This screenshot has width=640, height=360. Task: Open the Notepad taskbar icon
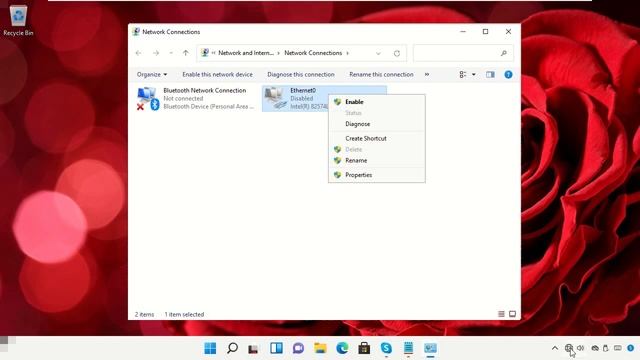pos(408,348)
